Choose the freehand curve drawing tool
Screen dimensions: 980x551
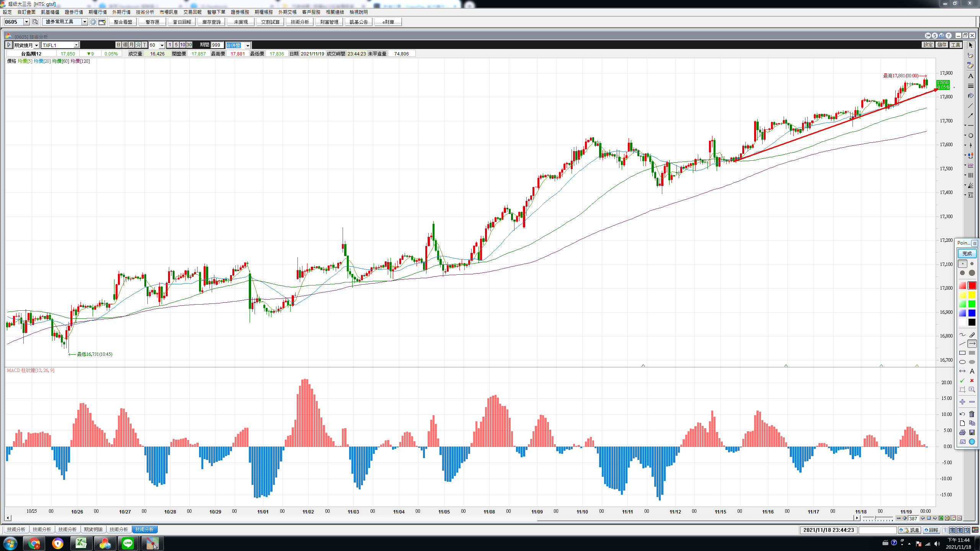coord(962,335)
